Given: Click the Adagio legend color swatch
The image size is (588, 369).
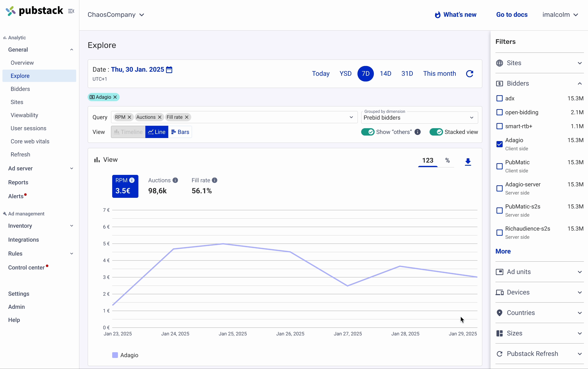Looking at the screenshot, I should tap(115, 355).
